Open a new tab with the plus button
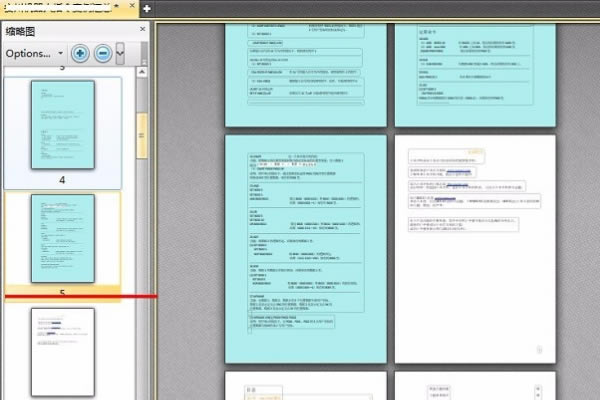This screenshot has width=600, height=400. pyautogui.click(x=147, y=8)
